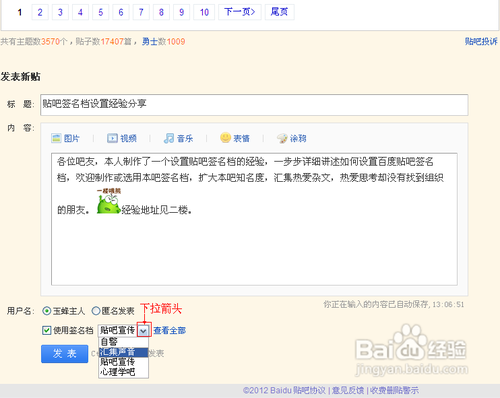Choose 心理学吧 from signature list
This screenshot has width=500, height=398.
click(x=123, y=372)
